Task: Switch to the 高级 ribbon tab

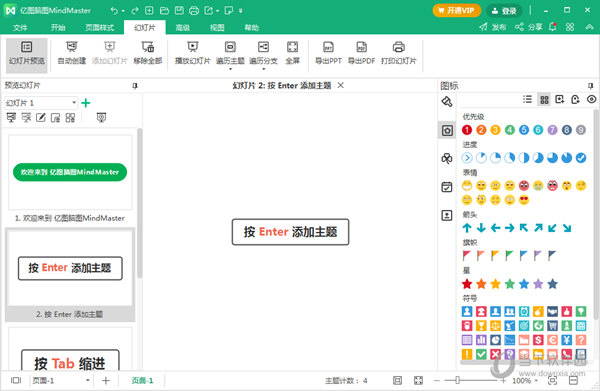Action: pos(183,28)
